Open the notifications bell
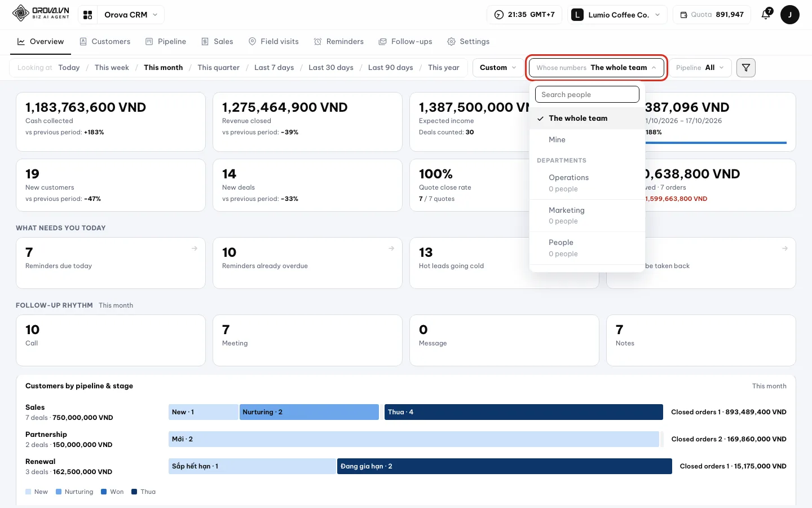The width and height of the screenshot is (812, 508). point(766,15)
